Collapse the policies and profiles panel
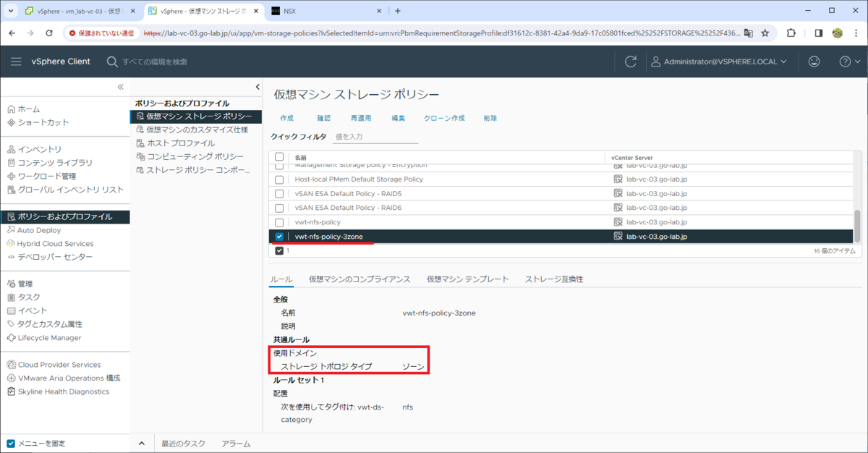Image resolution: width=868 pixels, height=453 pixels. (258, 87)
